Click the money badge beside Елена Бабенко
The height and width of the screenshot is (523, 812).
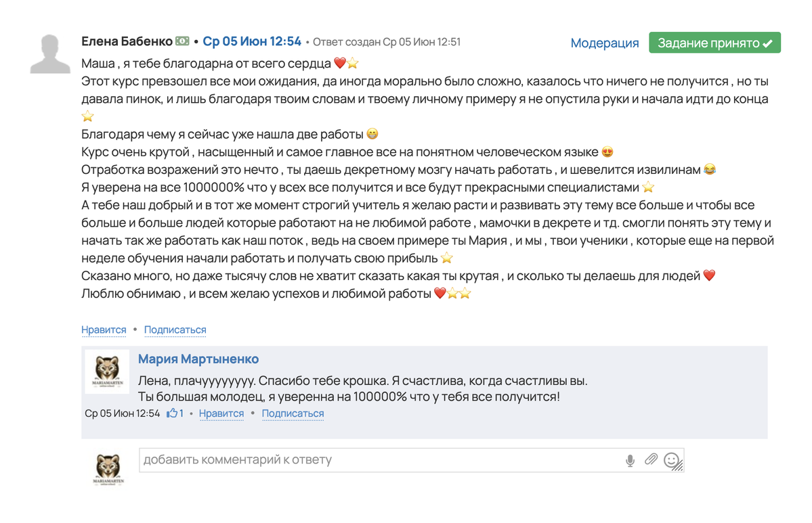coord(182,41)
